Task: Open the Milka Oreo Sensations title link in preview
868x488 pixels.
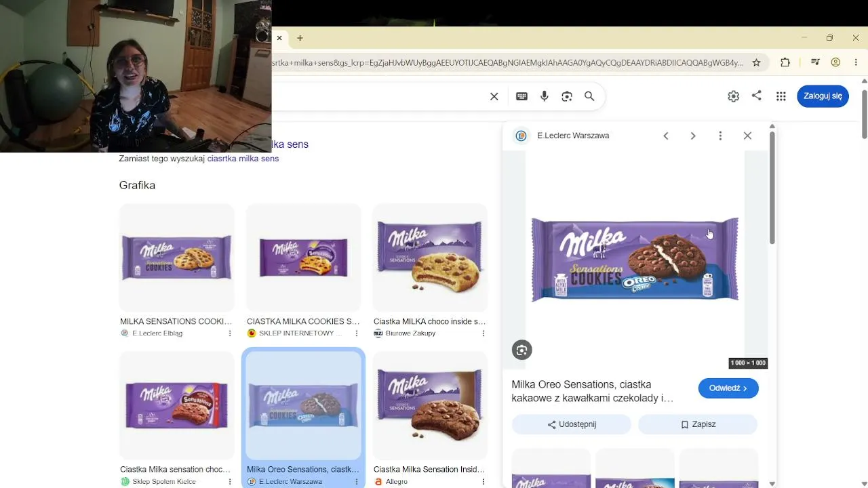Action: click(x=592, y=391)
